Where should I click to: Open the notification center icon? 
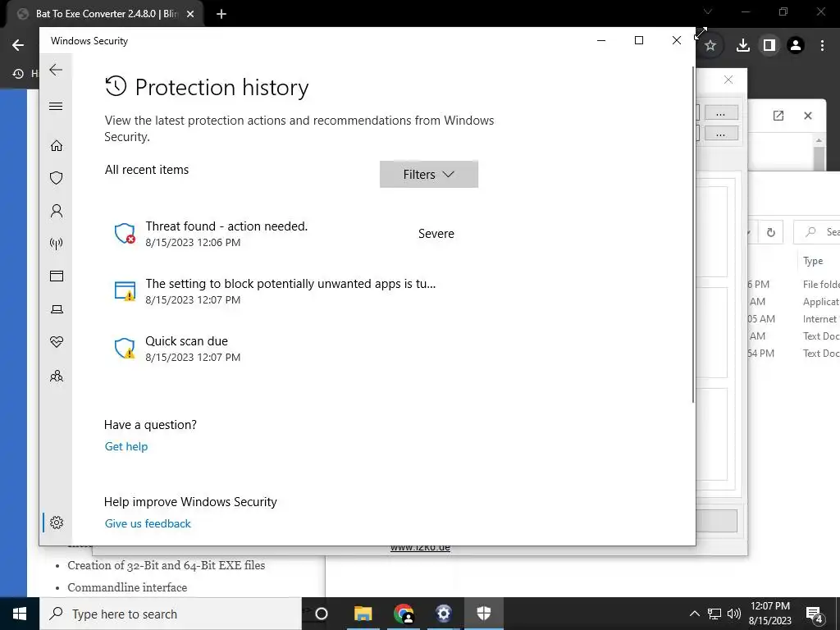(815, 615)
